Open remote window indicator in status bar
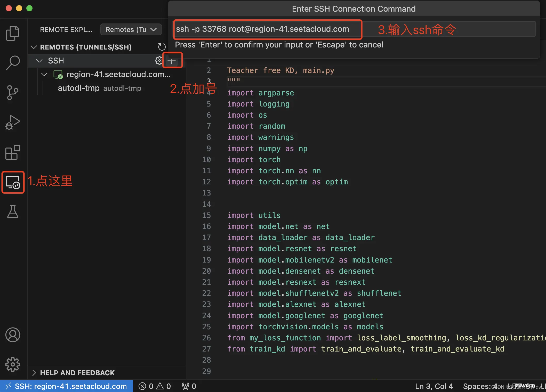Image resolution: width=546 pixels, height=392 pixels. pos(67,386)
